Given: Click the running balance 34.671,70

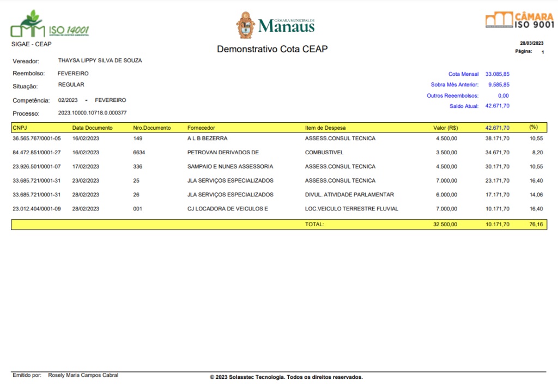Looking at the screenshot, I should (x=497, y=153).
